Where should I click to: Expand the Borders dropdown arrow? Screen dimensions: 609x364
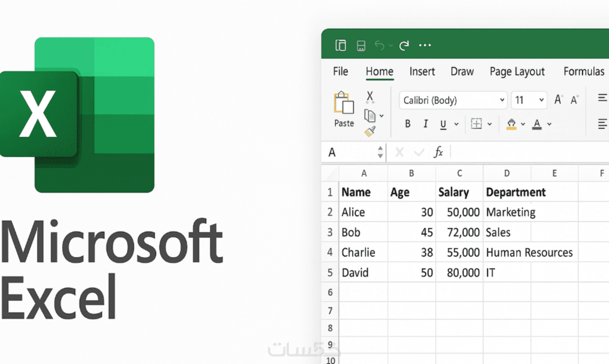(490, 124)
